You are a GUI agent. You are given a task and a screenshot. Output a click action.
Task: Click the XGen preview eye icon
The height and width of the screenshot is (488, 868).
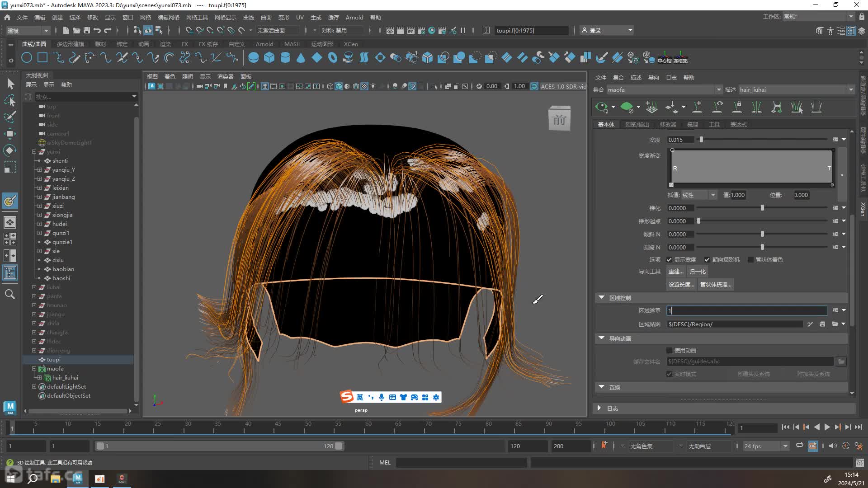pos(601,107)
